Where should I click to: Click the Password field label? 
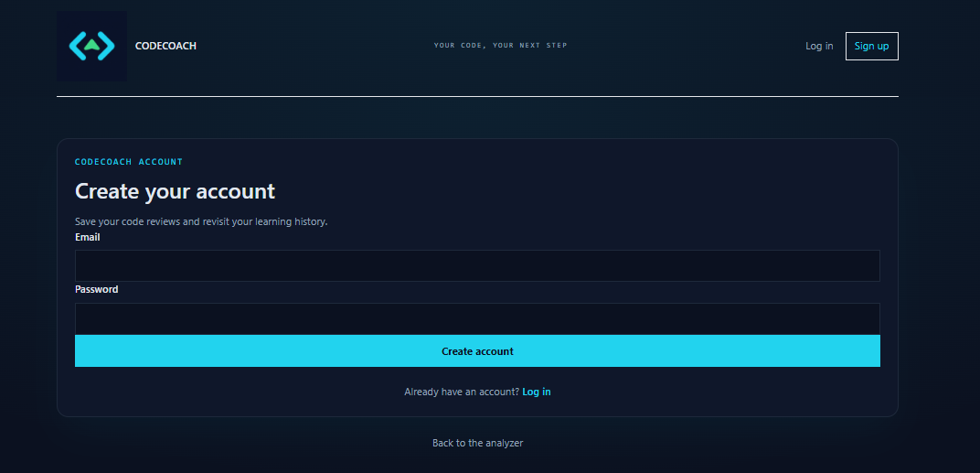point(96,289)
